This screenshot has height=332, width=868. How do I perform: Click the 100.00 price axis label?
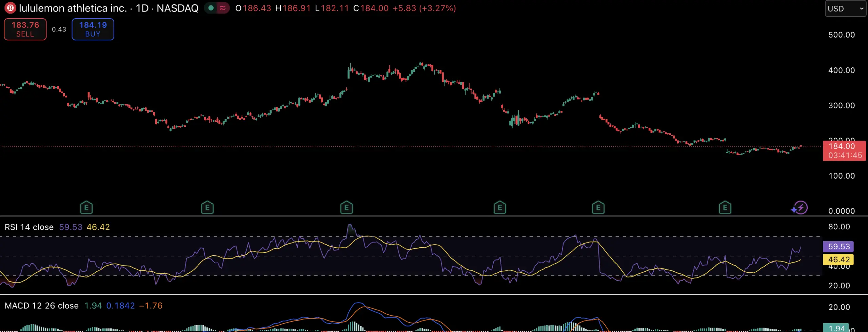coord(842,176)
